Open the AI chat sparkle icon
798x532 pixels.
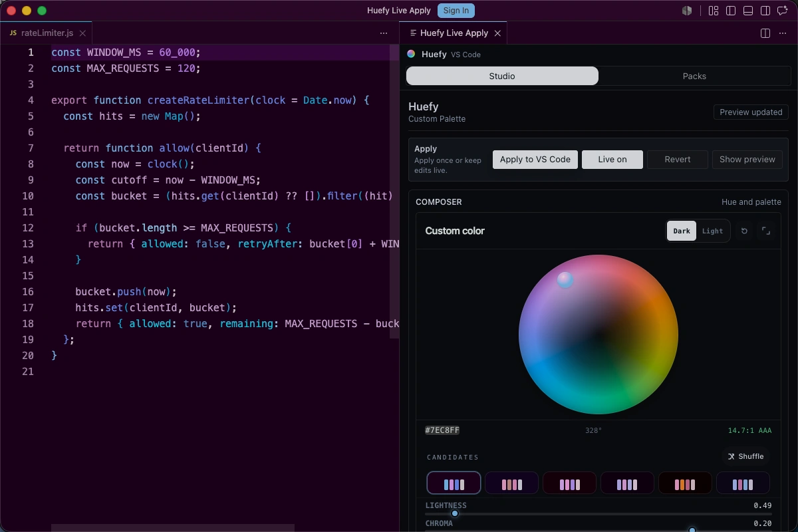783,11
